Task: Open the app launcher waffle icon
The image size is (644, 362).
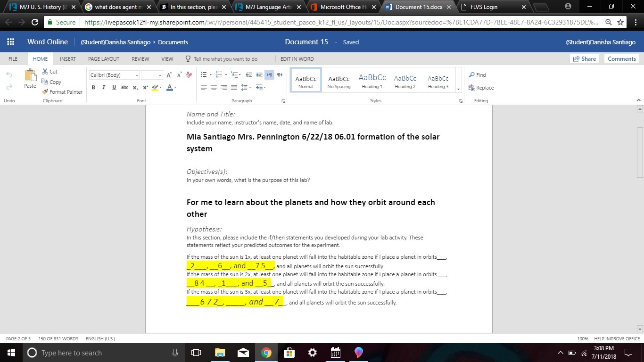Action: (x=10, y=42)
